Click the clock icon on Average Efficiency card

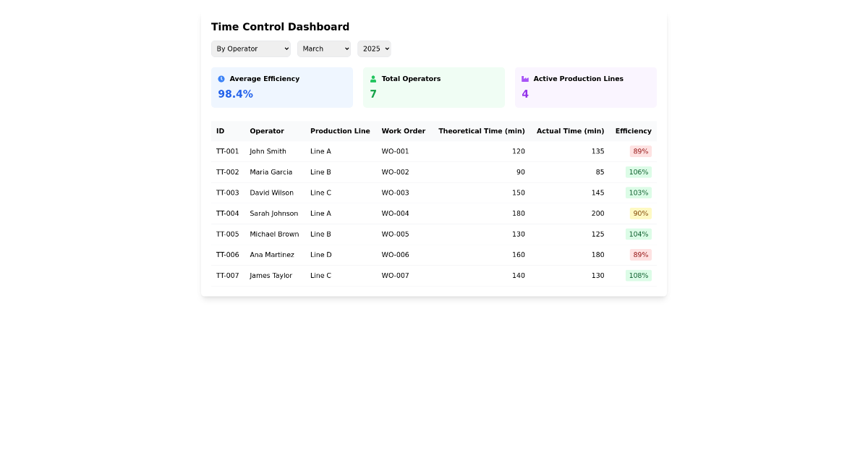[221, 78]
